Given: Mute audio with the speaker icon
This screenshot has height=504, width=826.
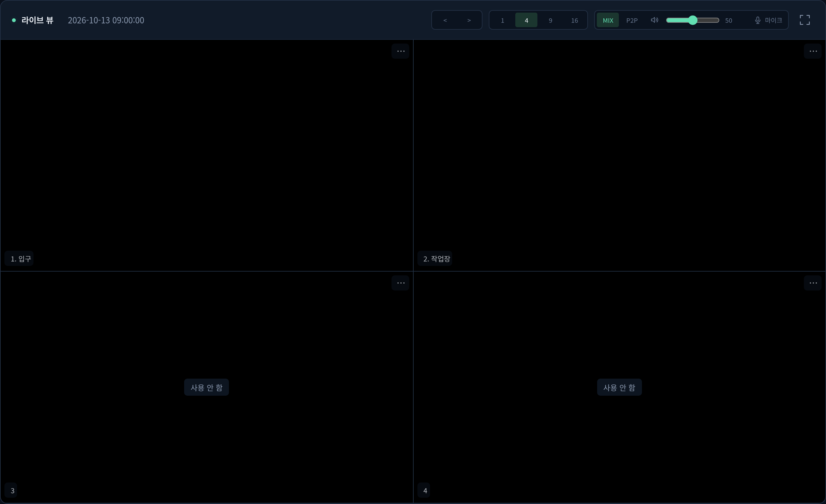Looking at the screenshot, I should coord(654,20).
